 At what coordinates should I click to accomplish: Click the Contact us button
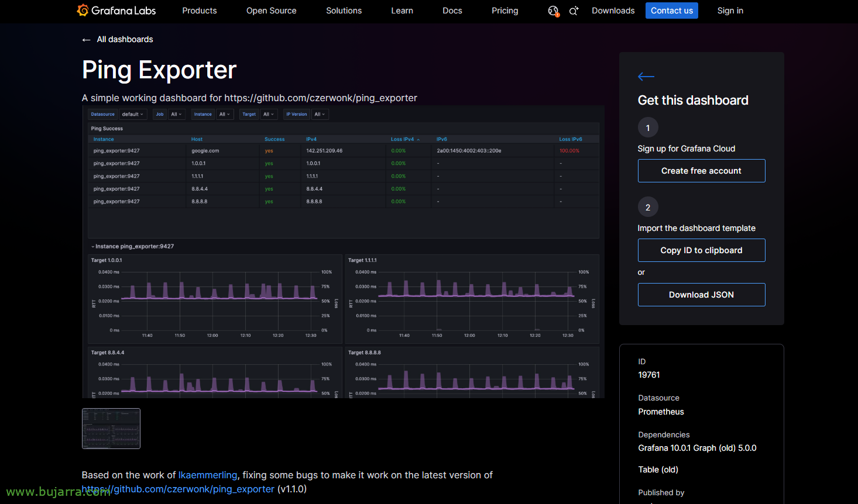pyautogui.click(x=672, y=11)
